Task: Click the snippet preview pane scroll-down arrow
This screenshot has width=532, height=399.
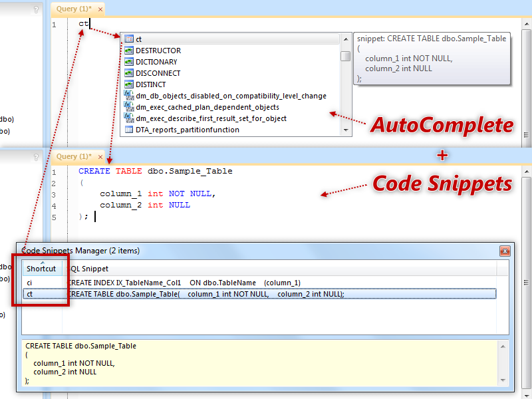Action: 503,380
